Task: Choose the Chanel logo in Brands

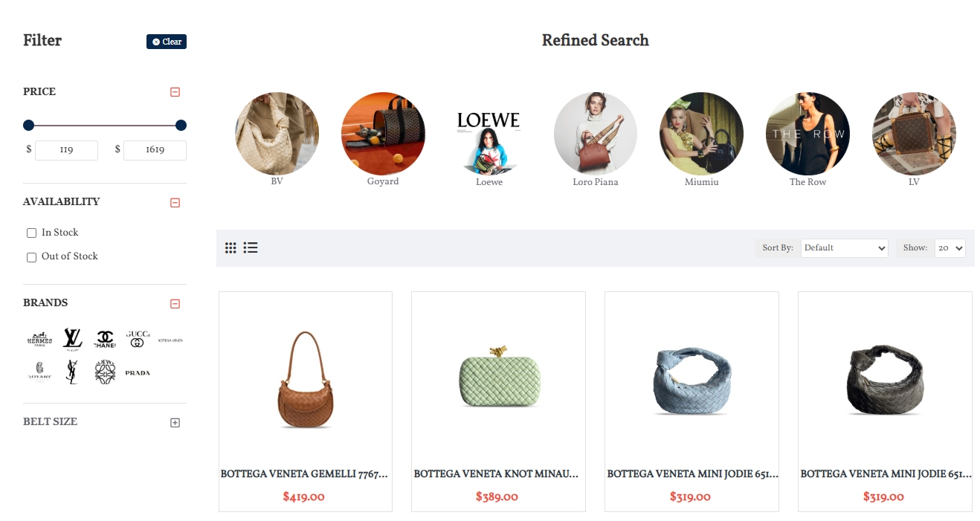Action: [x=105, y=339]
